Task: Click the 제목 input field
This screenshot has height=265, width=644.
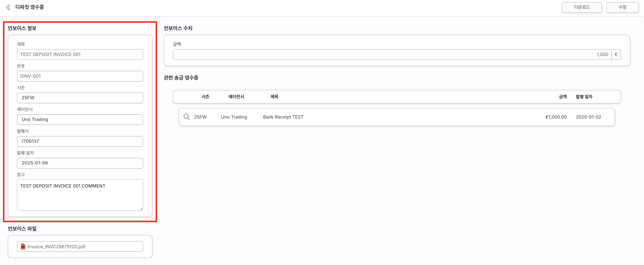Action: (80, 54)
